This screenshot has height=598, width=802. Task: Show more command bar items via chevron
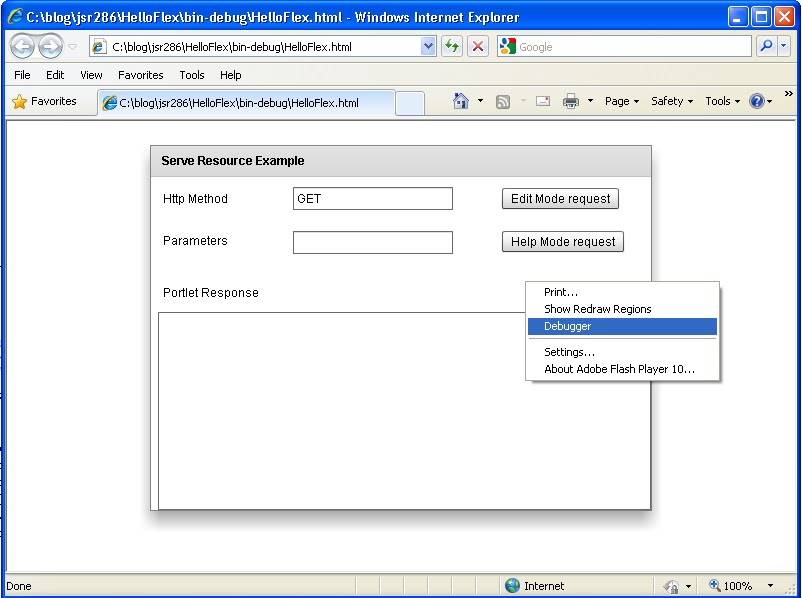[x=789, y=94]
